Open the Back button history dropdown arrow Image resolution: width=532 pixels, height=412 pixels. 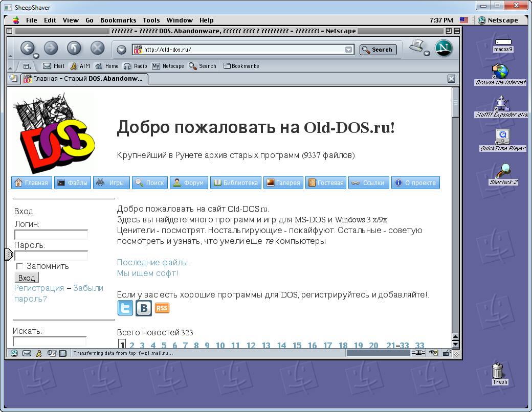click(36, 56)
